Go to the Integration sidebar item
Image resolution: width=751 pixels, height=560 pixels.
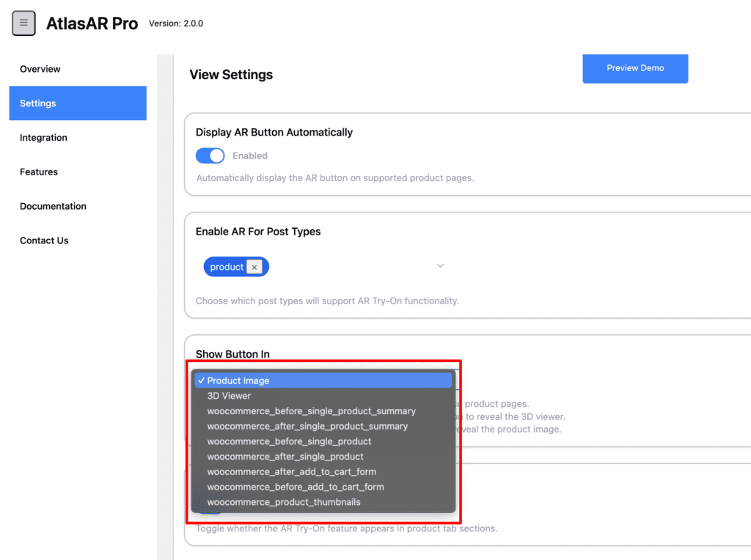point(43,138)
